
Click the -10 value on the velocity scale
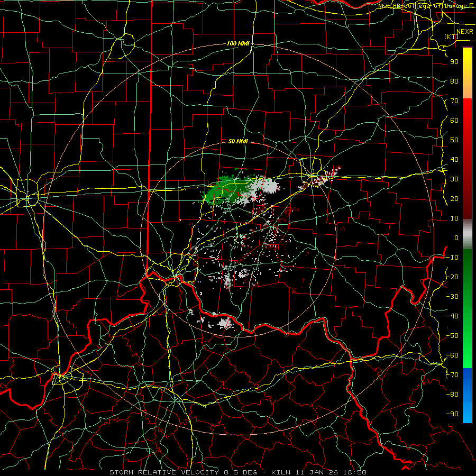pos(452,258)
